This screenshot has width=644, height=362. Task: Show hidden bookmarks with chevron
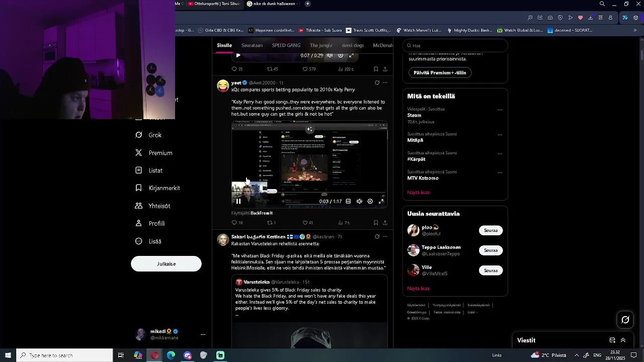pos(634,30)
